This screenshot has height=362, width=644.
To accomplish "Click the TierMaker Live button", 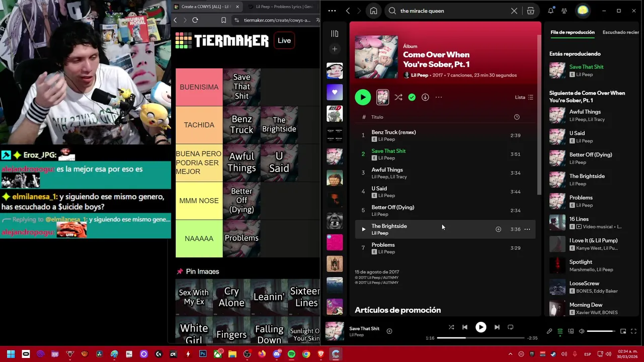I will (x=284, y=41).
